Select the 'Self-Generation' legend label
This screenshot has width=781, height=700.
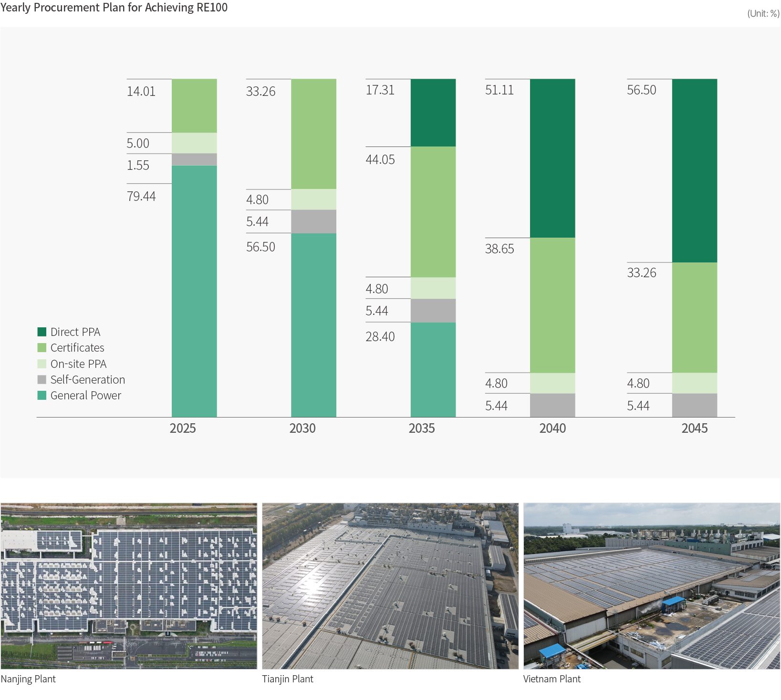click(88, 379)
